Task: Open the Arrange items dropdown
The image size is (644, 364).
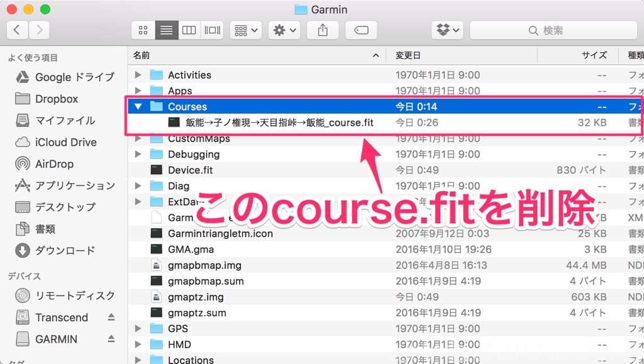Action: 246,30
